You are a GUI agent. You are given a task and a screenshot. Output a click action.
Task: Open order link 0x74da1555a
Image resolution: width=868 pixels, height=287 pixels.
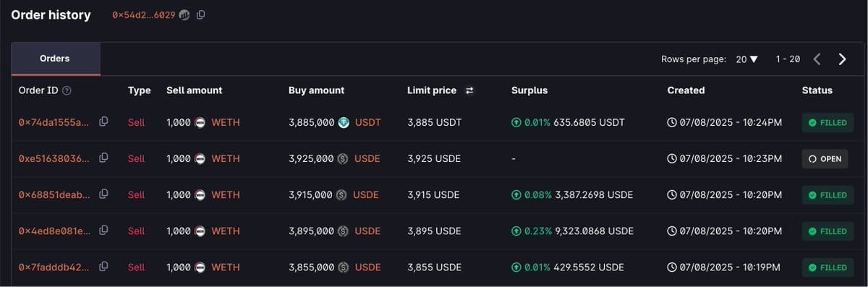pyautogui.click(x=54, y=123)
